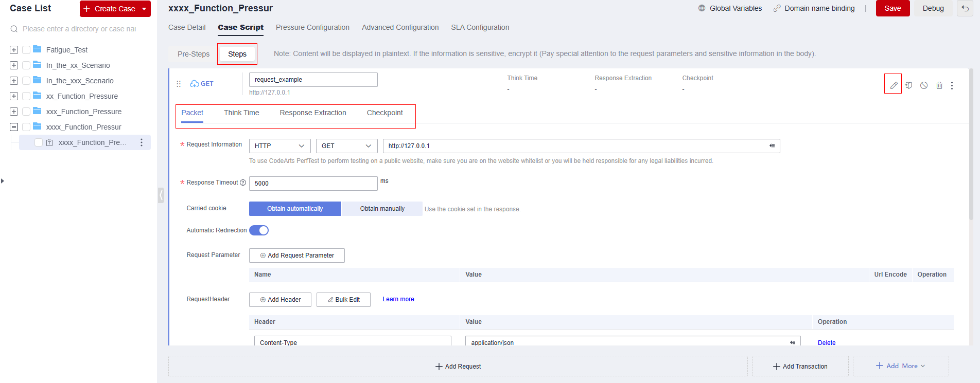
Task: Select Obtain automatically cookie option
Action: pos(295,209)
